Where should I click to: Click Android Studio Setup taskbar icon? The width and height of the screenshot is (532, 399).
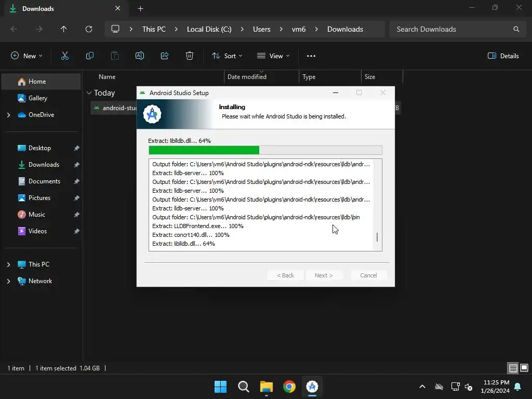click(x=312, y=387)
